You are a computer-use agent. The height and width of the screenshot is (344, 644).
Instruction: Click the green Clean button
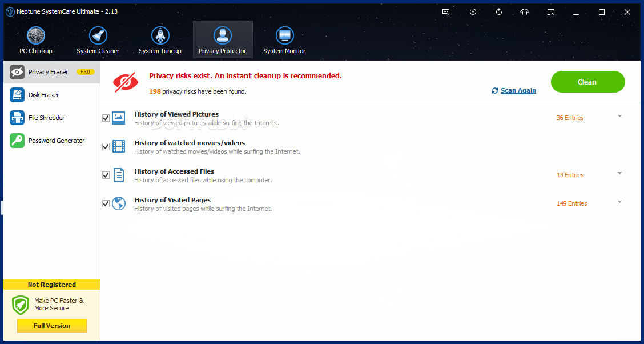point(587,82)
